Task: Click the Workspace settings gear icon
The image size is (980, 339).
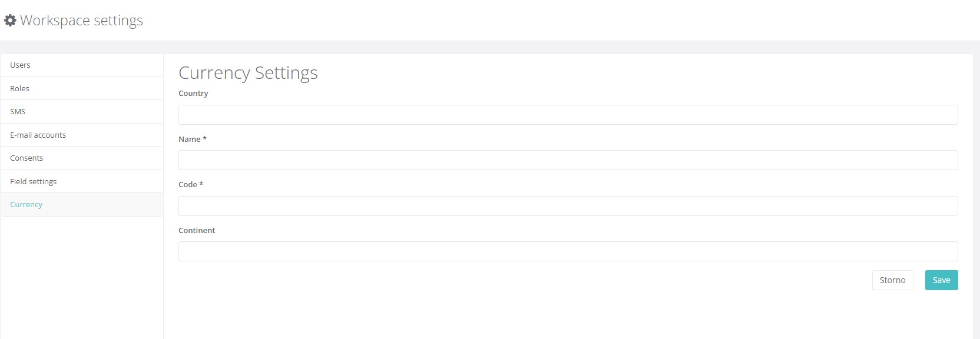Action: pos(10,21)
